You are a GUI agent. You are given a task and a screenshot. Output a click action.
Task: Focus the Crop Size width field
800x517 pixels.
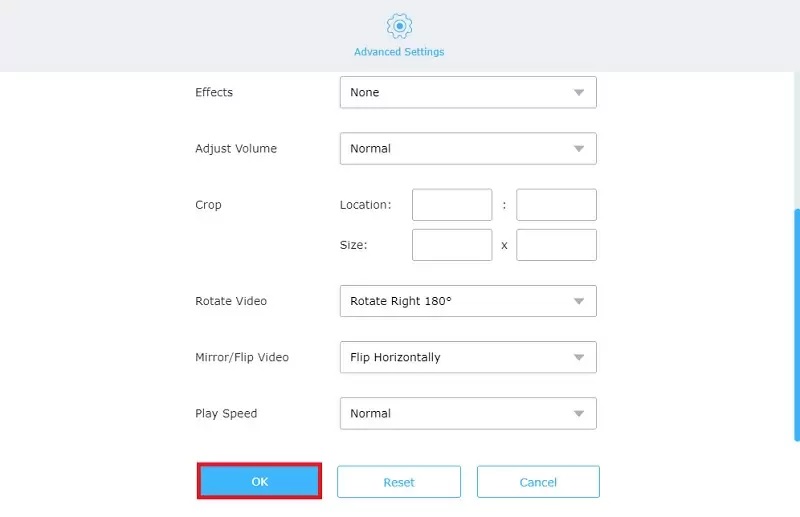tap(452, 245)
